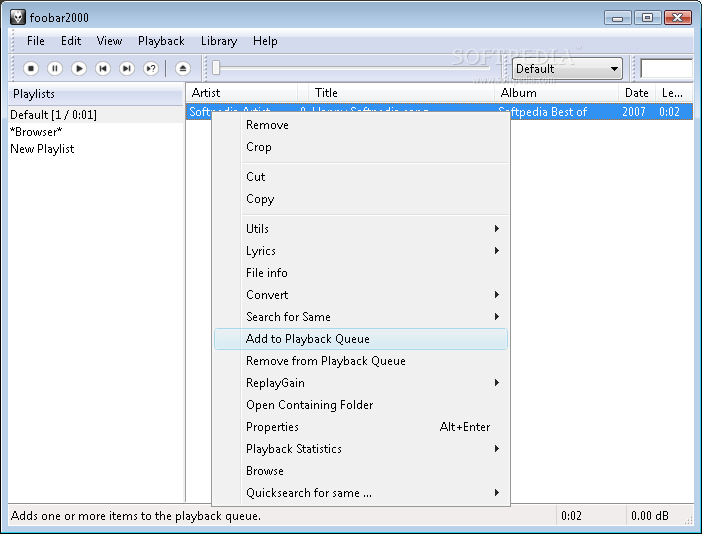The height and width of the screenshot is (534, 702).
Task: Choose Crop from the context menu
Action: coord(361,147)
